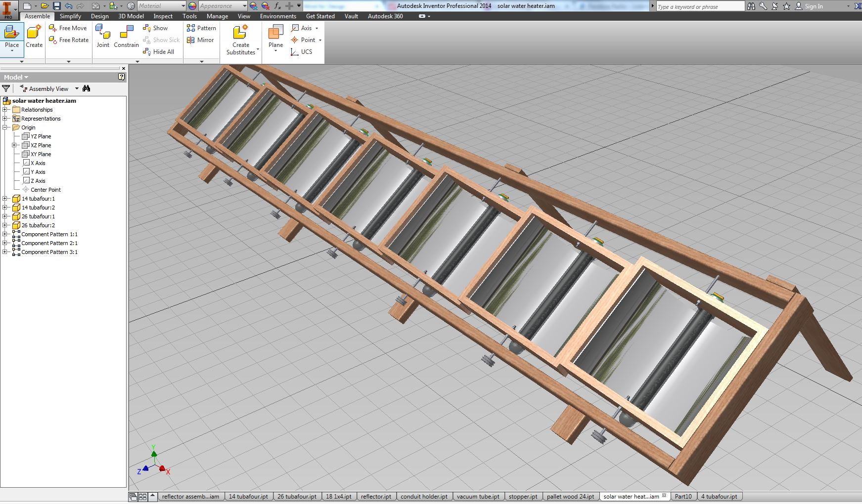
Task: Click Show relationships
Action: (x=155, y=28)
